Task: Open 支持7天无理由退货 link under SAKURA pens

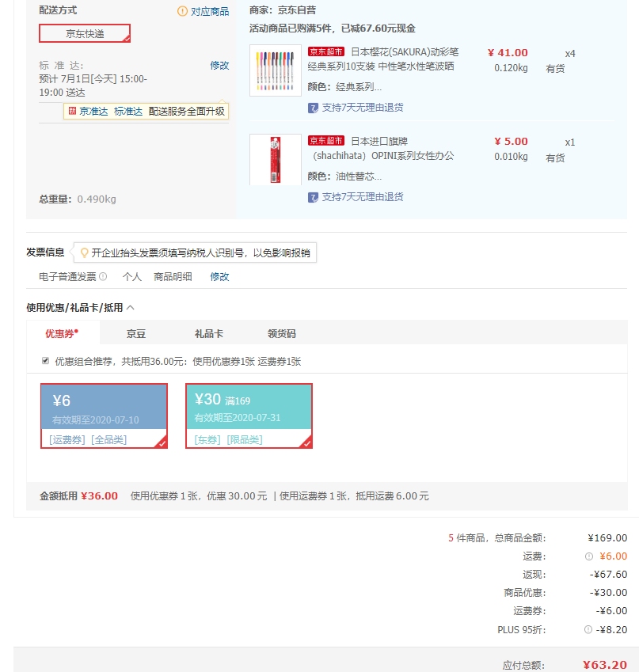Action: [363, 108]
